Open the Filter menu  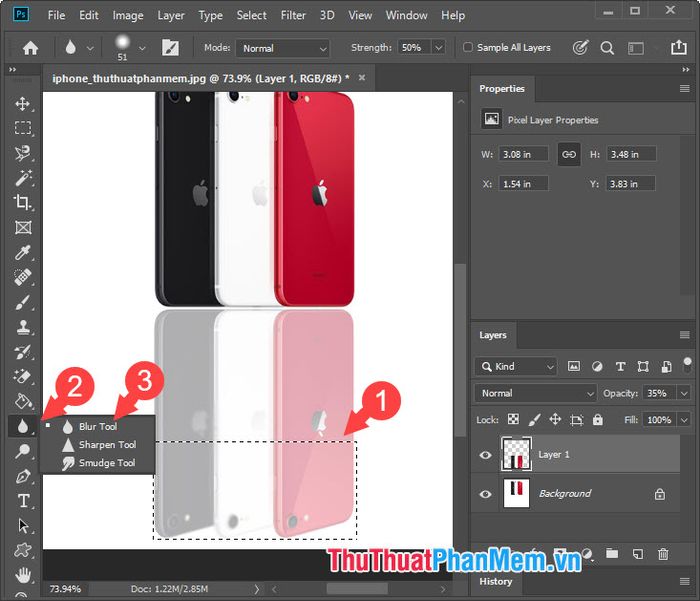tap(293, 15)
